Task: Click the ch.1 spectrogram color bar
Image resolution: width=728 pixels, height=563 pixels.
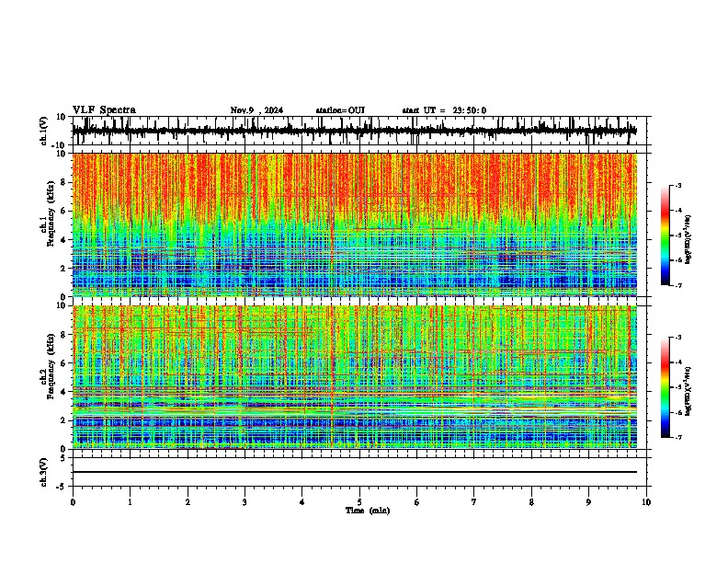Action: (x=665, y=236)
